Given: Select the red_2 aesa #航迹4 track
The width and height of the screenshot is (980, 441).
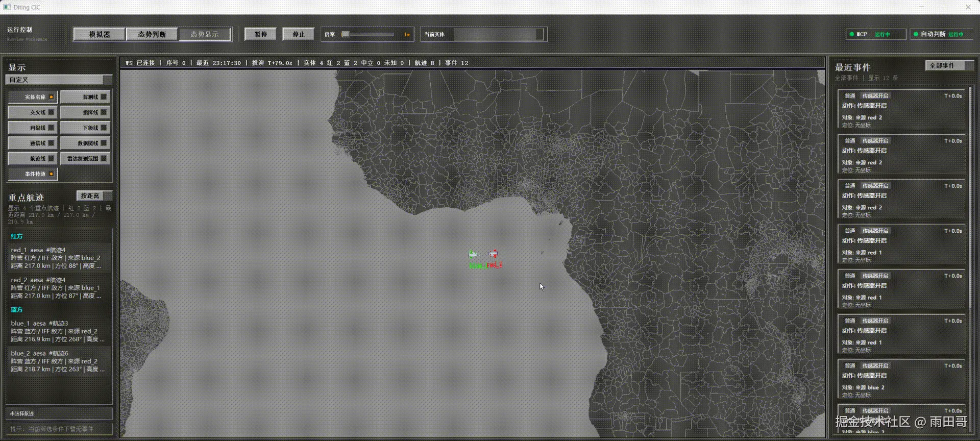Looking at the screenshot, I should pyautogui.click(x=59, y=288).
